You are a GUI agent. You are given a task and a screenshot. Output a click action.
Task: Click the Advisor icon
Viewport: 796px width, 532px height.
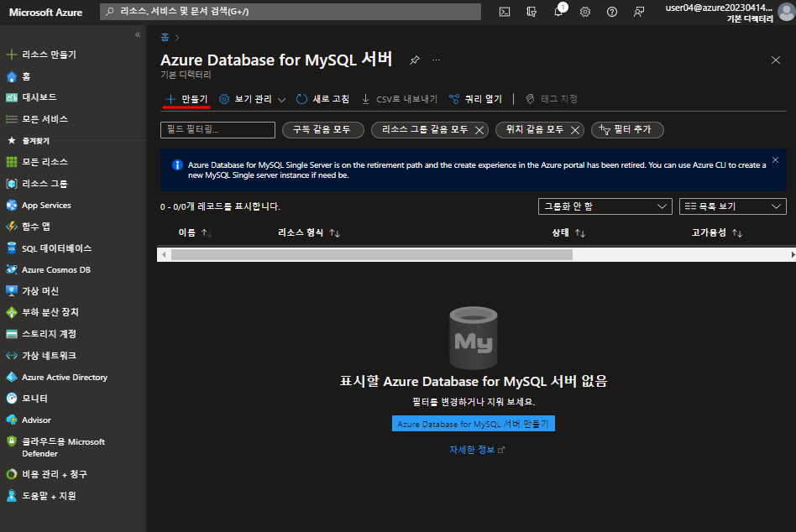point(11,420)
